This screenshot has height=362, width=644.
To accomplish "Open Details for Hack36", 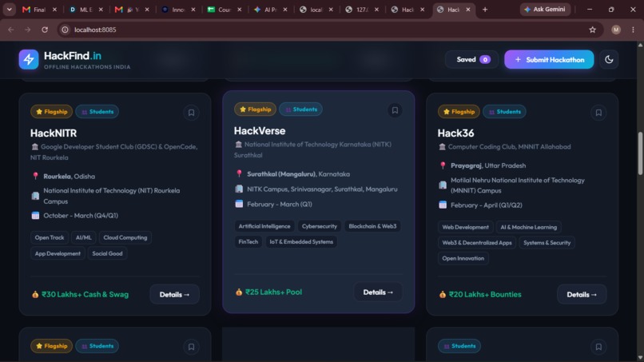I will tap(582, 295).
